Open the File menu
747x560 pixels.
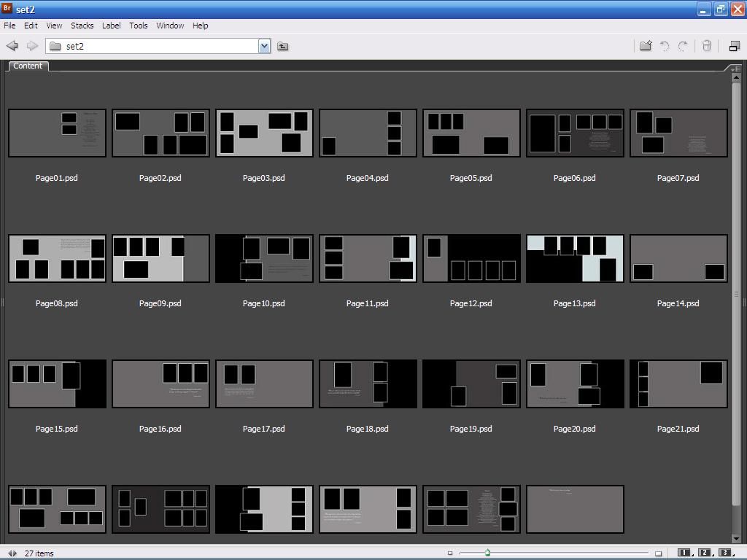[9, 26]
